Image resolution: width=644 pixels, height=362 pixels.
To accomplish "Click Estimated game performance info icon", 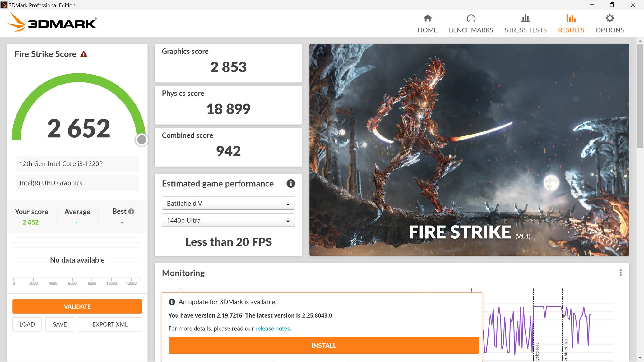I will 290,184.
